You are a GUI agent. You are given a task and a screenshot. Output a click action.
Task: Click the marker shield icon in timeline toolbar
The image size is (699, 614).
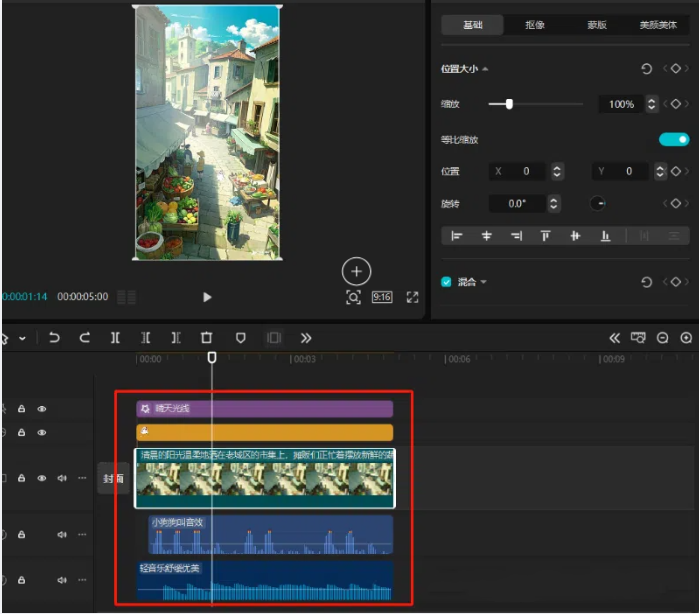click(x=240, y=338)
